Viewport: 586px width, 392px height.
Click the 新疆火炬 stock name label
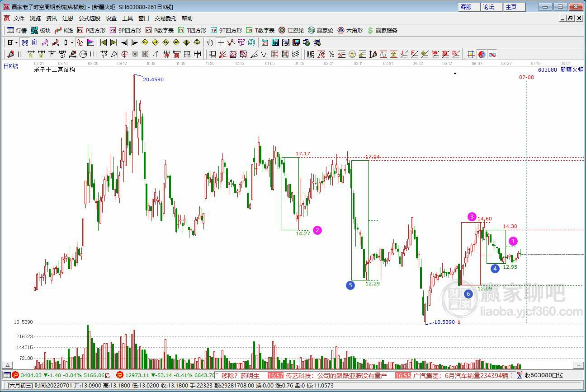tap(572, 70)
